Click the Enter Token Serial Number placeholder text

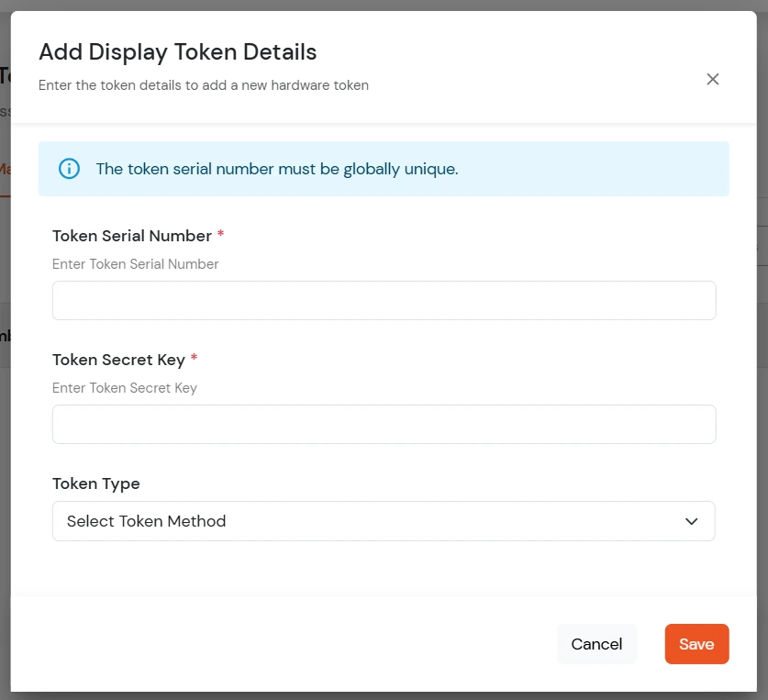coord(135,264)
